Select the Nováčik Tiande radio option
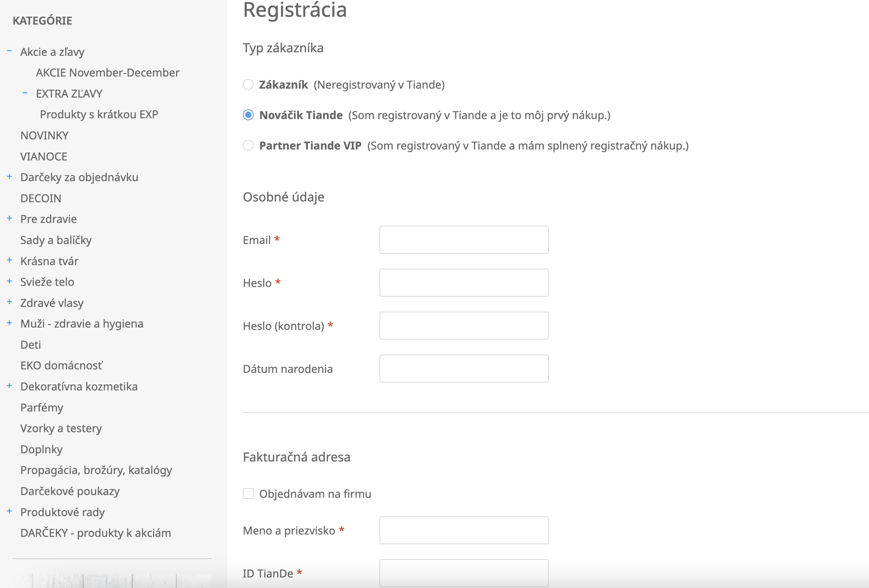Screen dimensions: 869x588 (248, 115)
